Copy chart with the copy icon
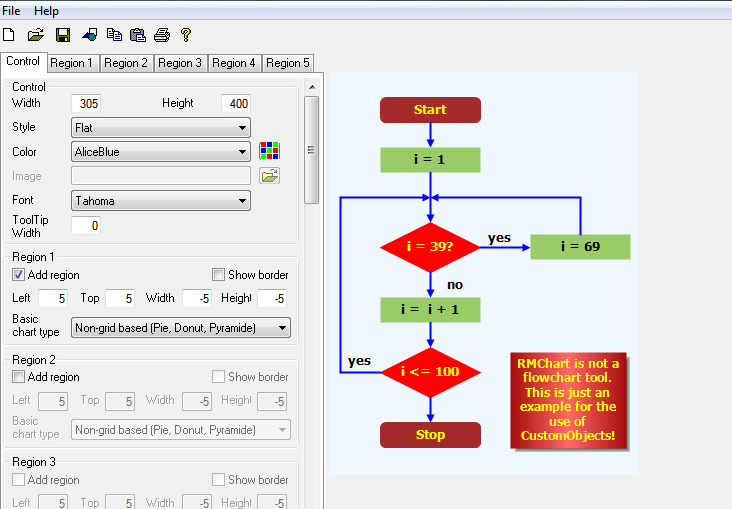The width and height of the screenshot is (732, 509). [x=114, y=35]
